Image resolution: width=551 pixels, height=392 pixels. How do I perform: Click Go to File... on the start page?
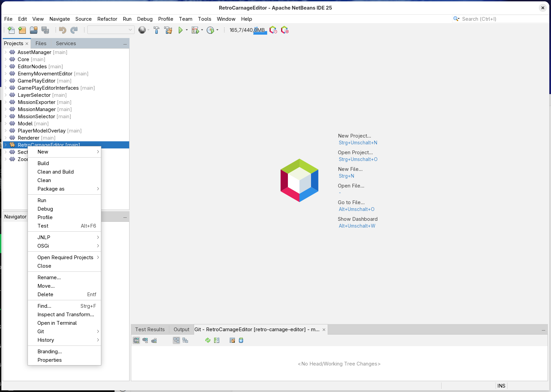click(351, 202)
